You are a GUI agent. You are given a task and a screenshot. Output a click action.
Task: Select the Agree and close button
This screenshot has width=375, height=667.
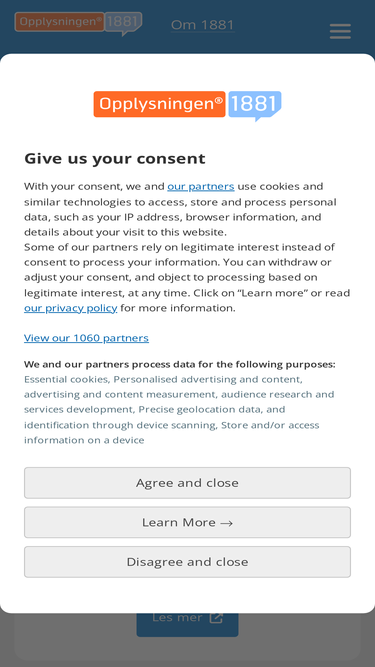[188, 483]
